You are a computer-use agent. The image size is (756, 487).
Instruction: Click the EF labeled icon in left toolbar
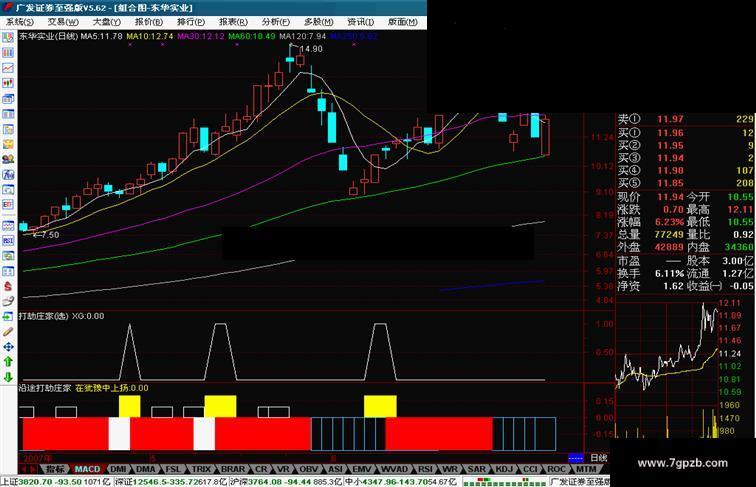8,205
